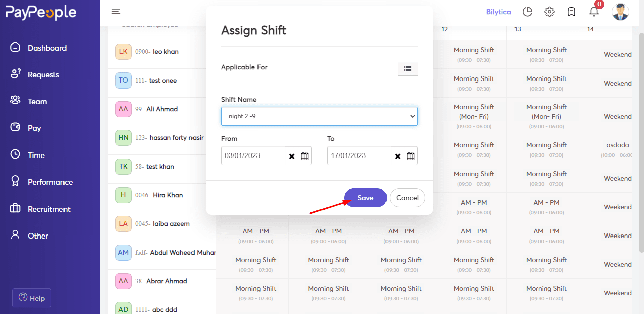Click the Applicable For list icon
The image size is (644, 314).
point(407,68)
